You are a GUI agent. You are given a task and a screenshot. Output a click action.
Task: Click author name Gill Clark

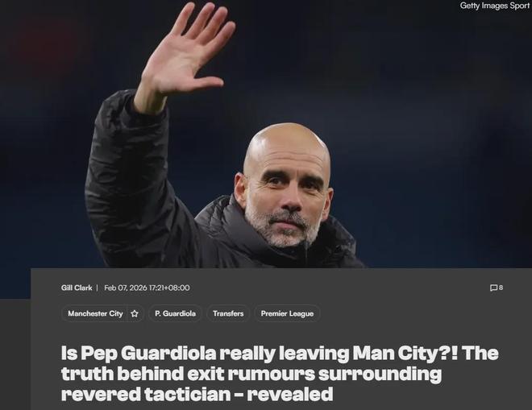coord(77,288)
